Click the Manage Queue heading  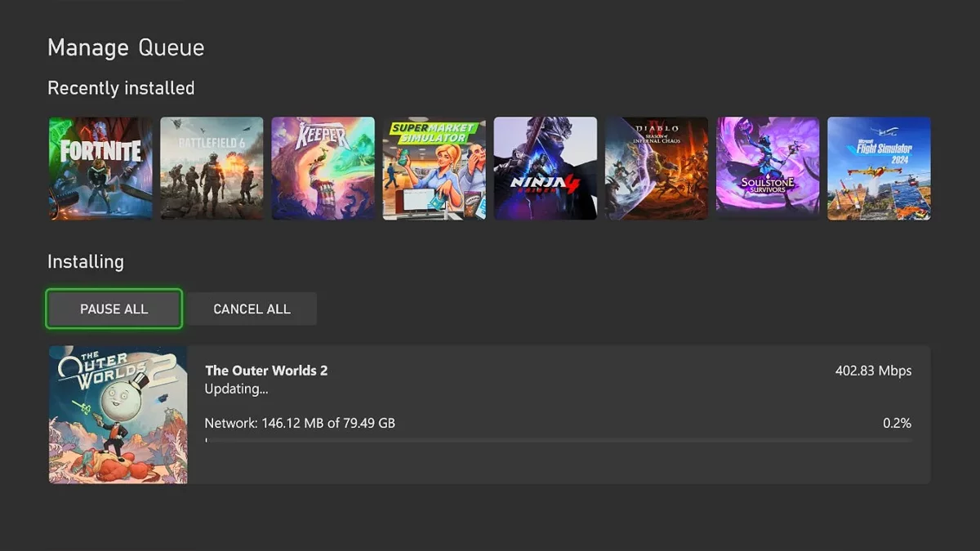click(126, 47)
